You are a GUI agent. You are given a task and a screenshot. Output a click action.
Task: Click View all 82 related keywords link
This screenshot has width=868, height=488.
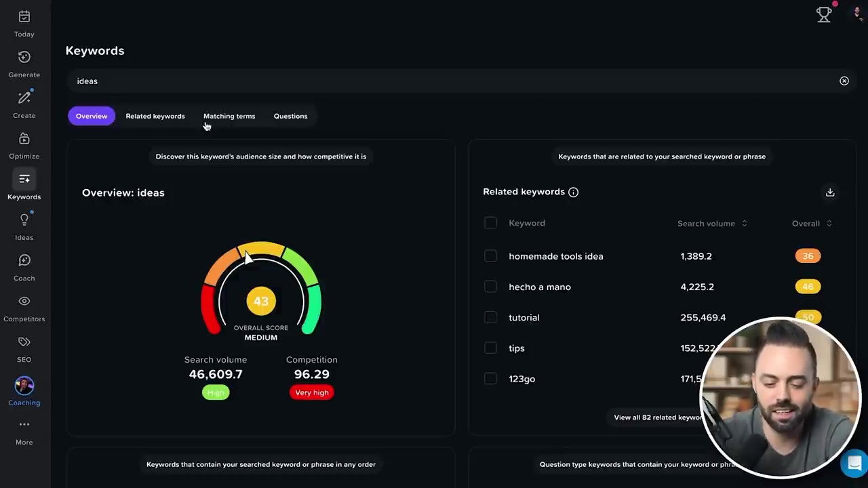pyautogui.click(x=658, y=418)
